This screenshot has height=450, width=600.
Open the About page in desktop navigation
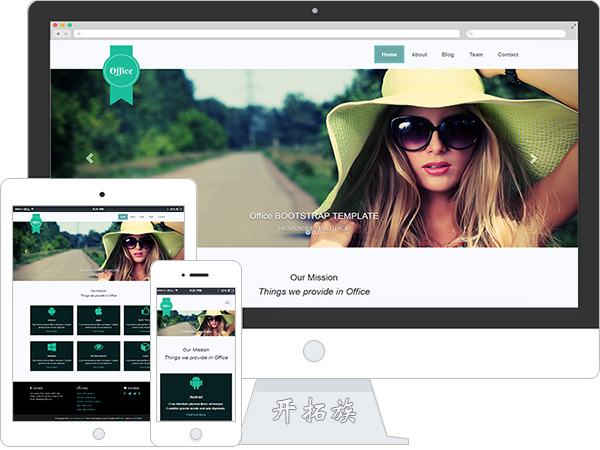pos(419,55)
